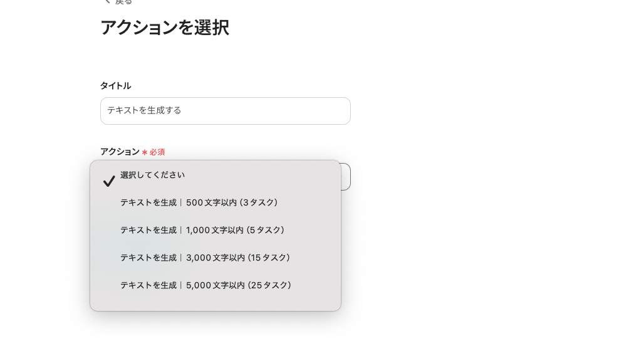Click the checkmark beside 選択してください
This screenshot has width=644, height=351.
109,181
